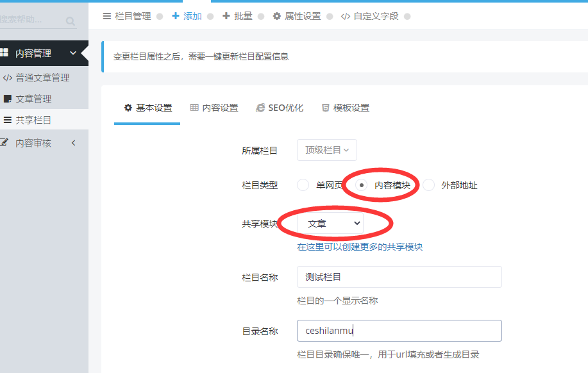Select the 单网页 radio button

(x=303, y=185)
